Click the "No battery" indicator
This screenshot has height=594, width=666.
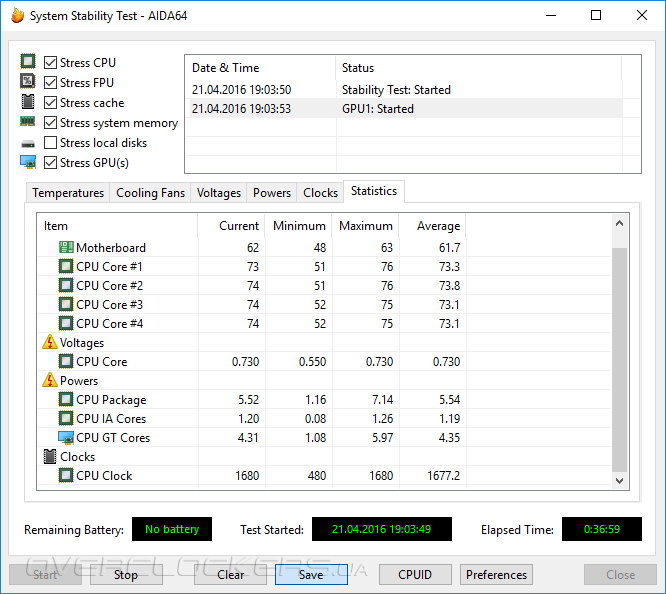[172, 529]
